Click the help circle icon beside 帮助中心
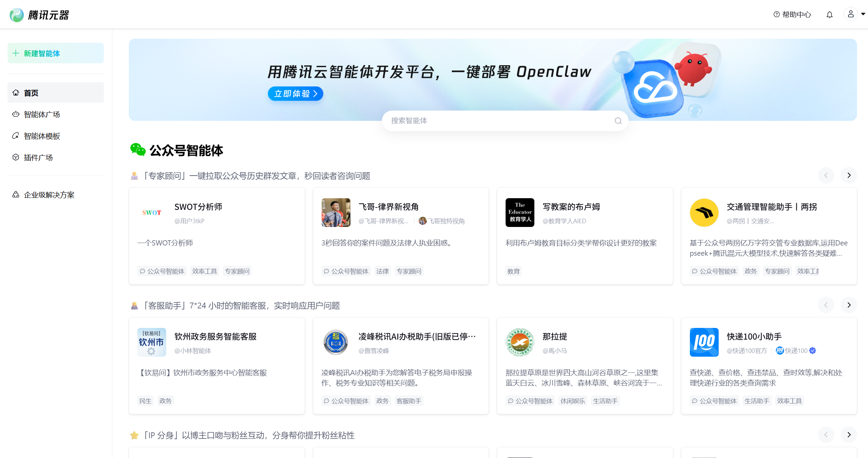This screenshot has height=458, width=868. coord(777,14)
